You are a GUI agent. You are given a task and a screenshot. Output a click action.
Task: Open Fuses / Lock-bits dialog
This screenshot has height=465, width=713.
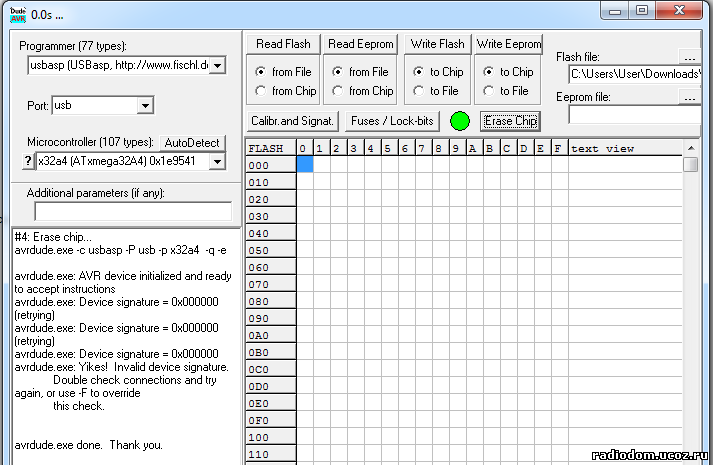392,121
